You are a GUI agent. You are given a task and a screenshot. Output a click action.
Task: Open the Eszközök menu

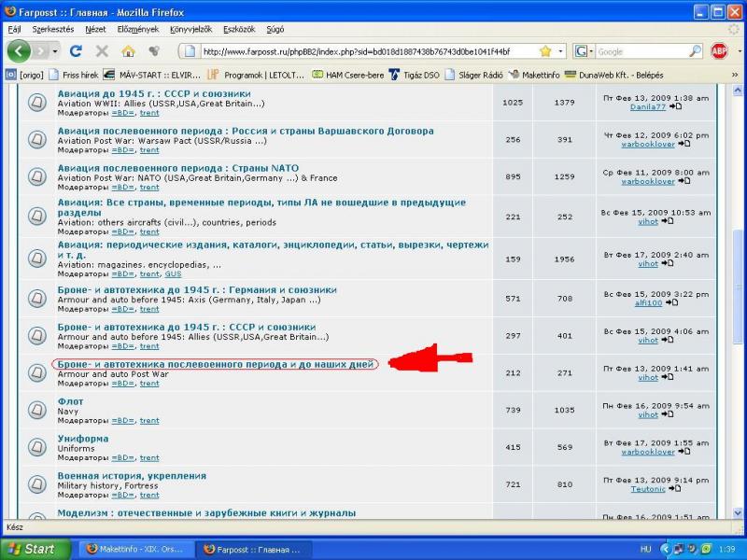239,29
